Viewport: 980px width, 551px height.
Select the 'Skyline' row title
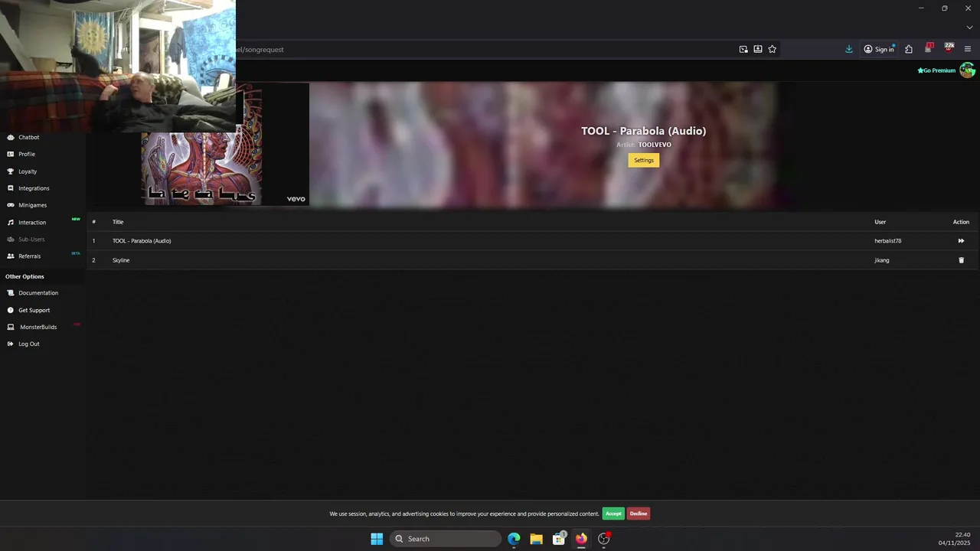(x=121, y=260)
